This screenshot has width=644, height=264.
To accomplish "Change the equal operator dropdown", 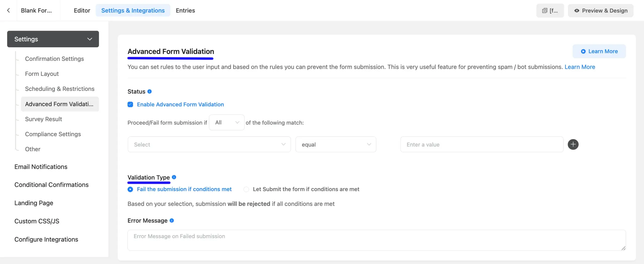I will click(x=336, y=144).
